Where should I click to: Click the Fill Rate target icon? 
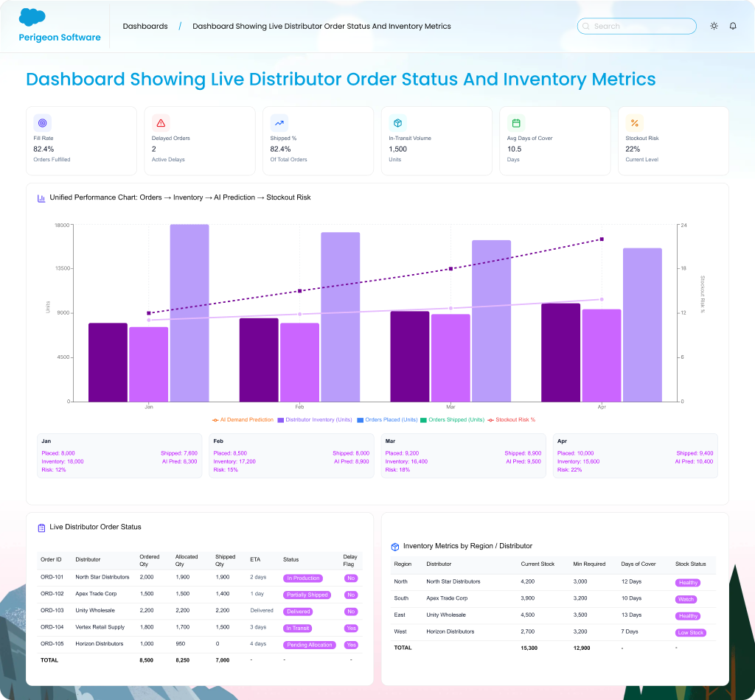pyautogui.click(x=43, y=123)
